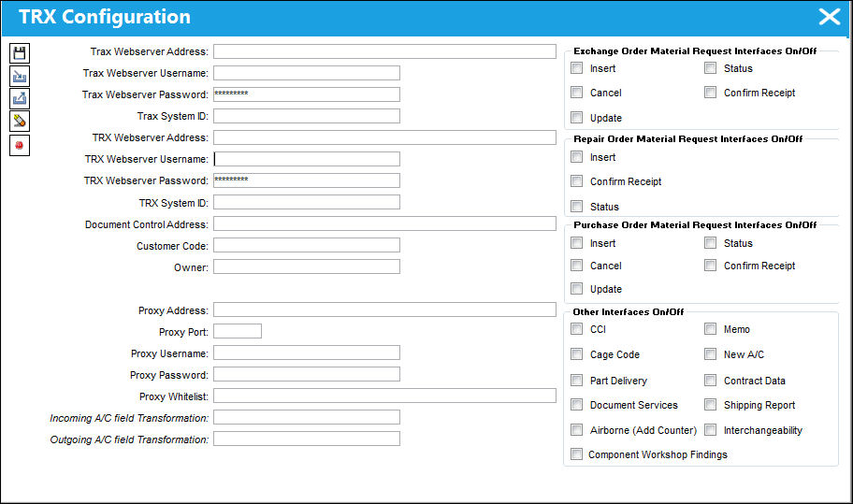Click the Import icon with downward arrow
The height and width of the screenshot is (504, 853).
point(20,76)
